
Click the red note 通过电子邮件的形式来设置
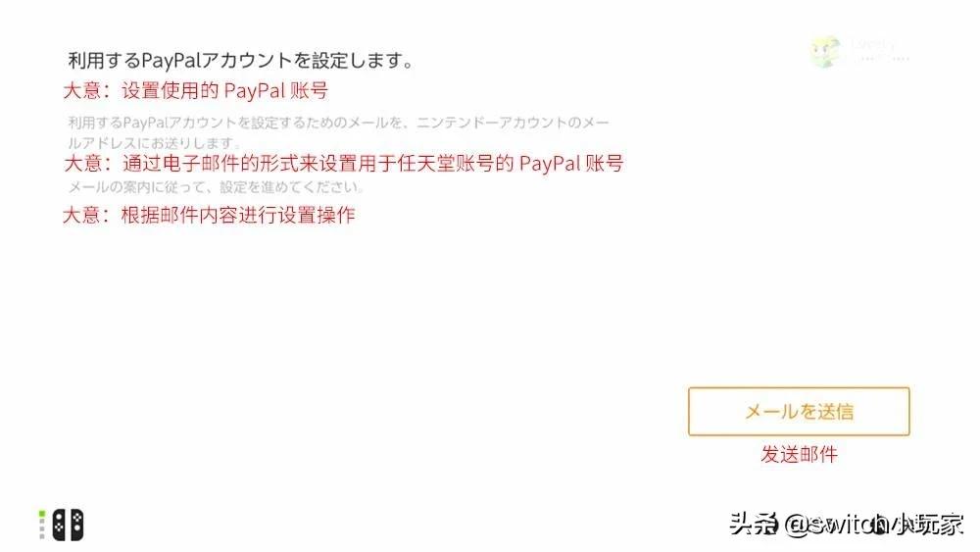[x=344, y=164]
